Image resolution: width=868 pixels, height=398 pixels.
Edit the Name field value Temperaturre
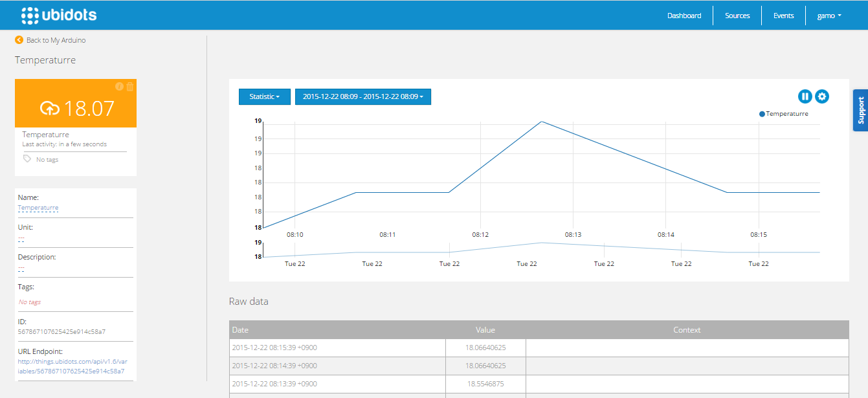pyautogui.click(x=38, y=208)
